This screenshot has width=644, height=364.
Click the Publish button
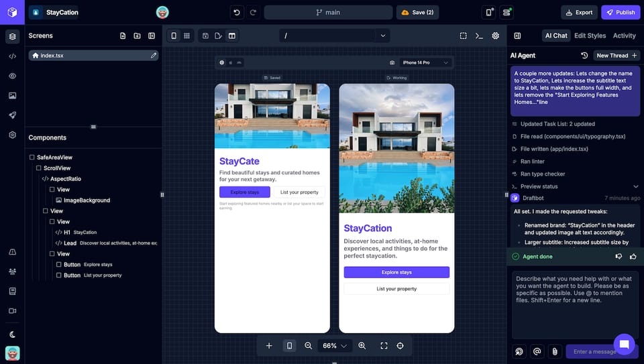pyautogui.click(x=621, y=12)
